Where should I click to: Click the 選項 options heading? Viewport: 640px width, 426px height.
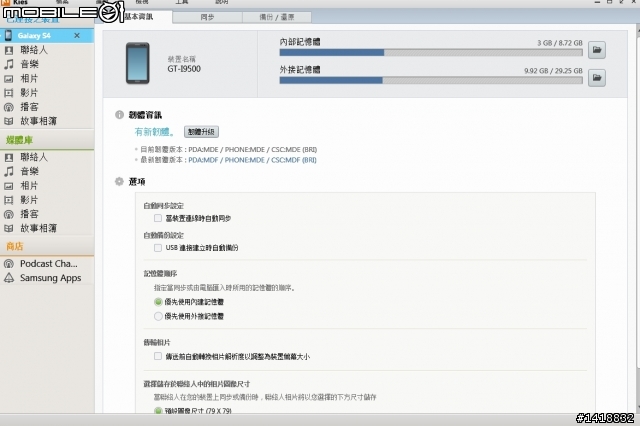click(137, 182)
